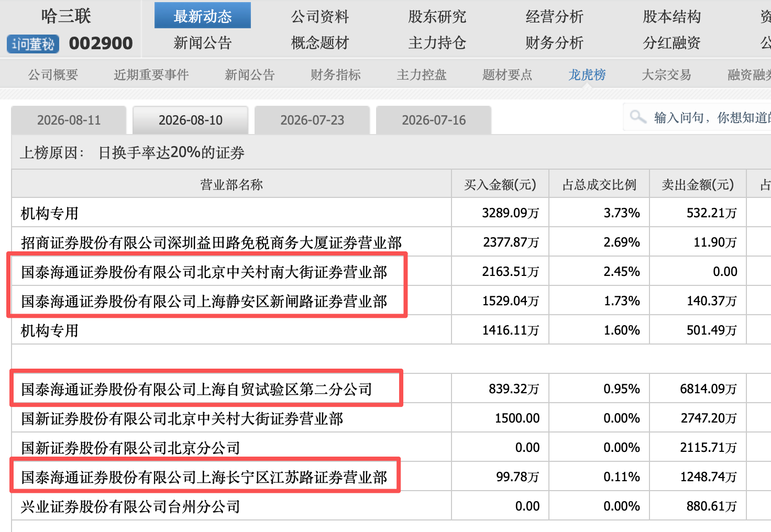Click 国泰海通上海静安区新闸路 row name

(204, 301)
